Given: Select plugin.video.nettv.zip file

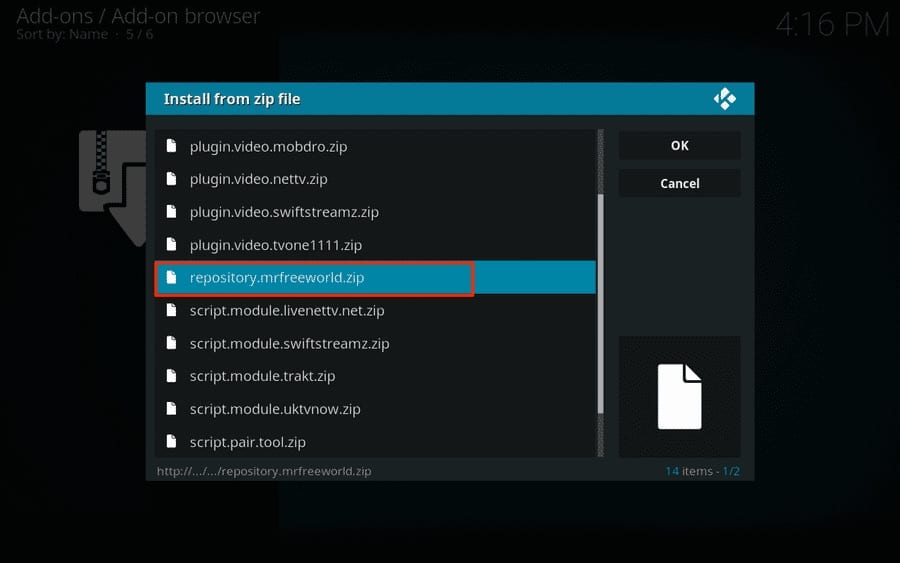Looking at the screenshot, I should click(375, 179).
